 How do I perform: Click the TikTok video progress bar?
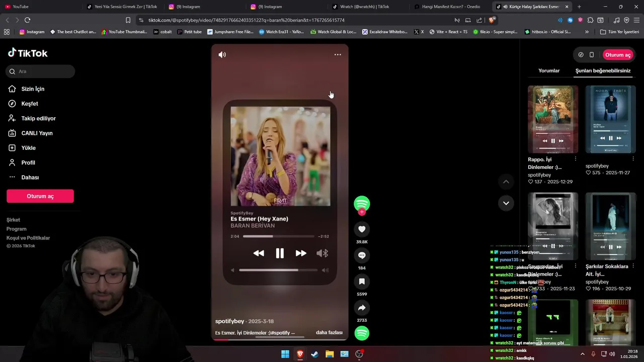(x=280, y=339)
